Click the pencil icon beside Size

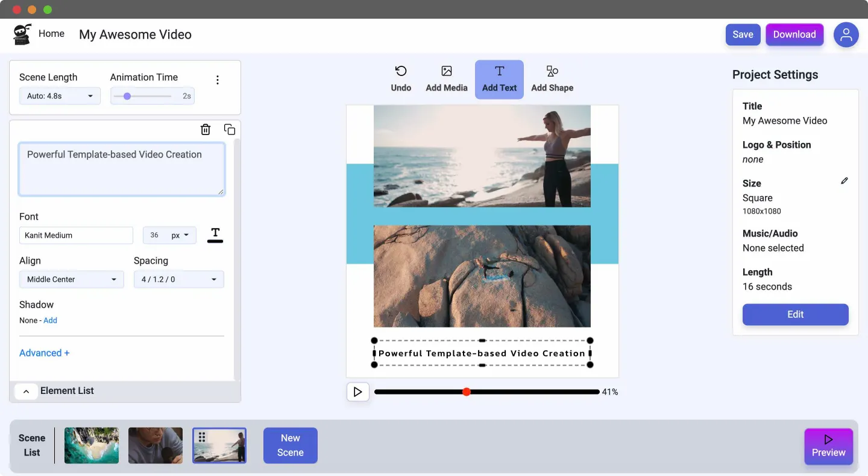(844, 181)
